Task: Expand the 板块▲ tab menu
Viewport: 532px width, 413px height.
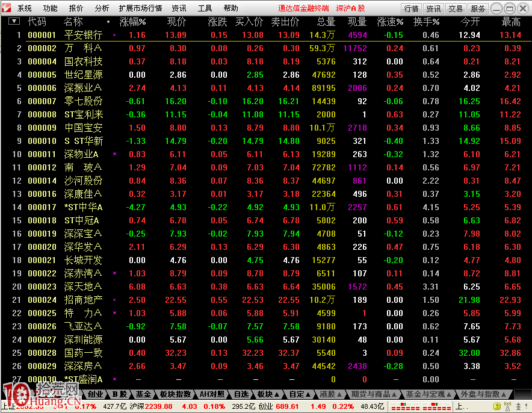Action: [x=268, y=394]
